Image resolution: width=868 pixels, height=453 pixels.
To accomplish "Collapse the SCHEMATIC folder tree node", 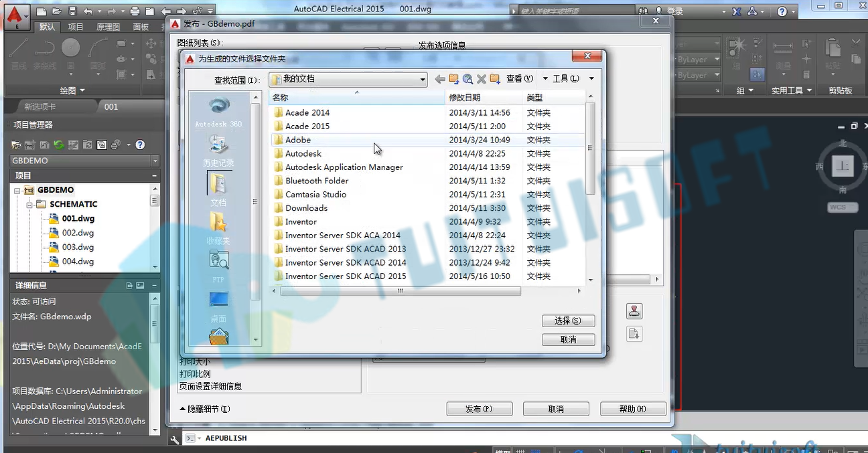I will 30,204.
